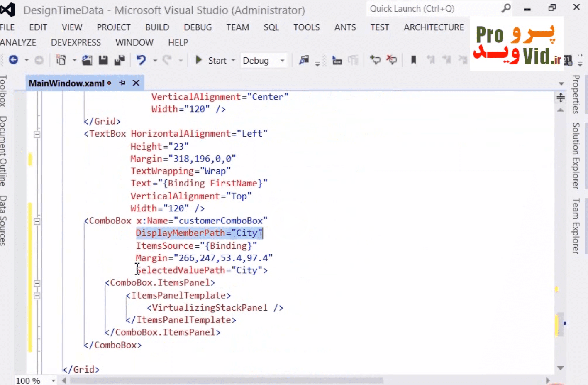
Task: Click the vertical scrollbar up arrow
Action: pyautogui.click(x=561, y=110)
